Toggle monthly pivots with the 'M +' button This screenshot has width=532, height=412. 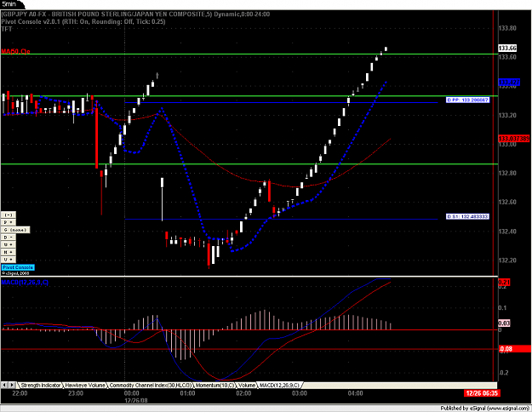pos(9,253)
